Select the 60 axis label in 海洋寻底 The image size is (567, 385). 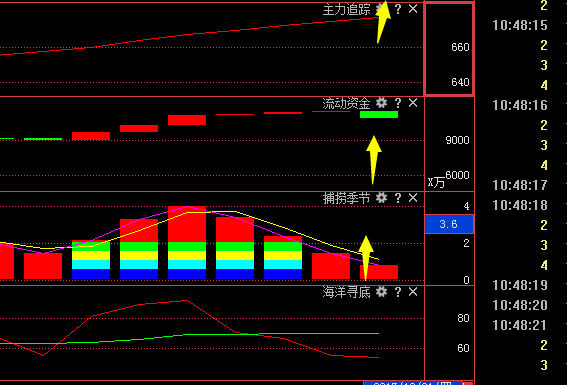[x=463, y=348]
